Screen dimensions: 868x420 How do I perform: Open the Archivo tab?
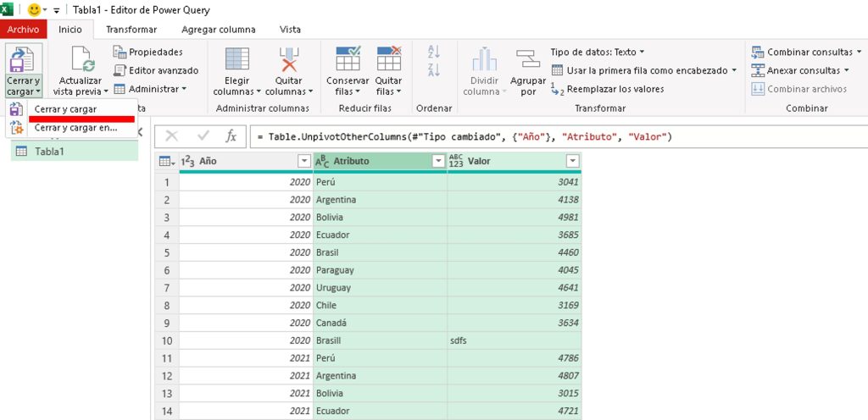coord(23,30)
